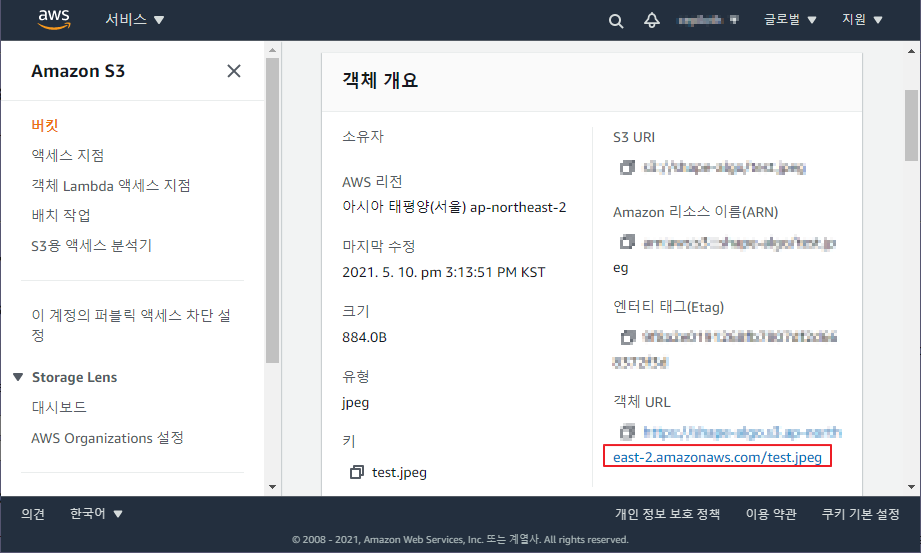Image resolution: width=921 pixels, height=553 pixels.
Task: Open the 지원 support dropdown
Action: (x=862, y=19)
